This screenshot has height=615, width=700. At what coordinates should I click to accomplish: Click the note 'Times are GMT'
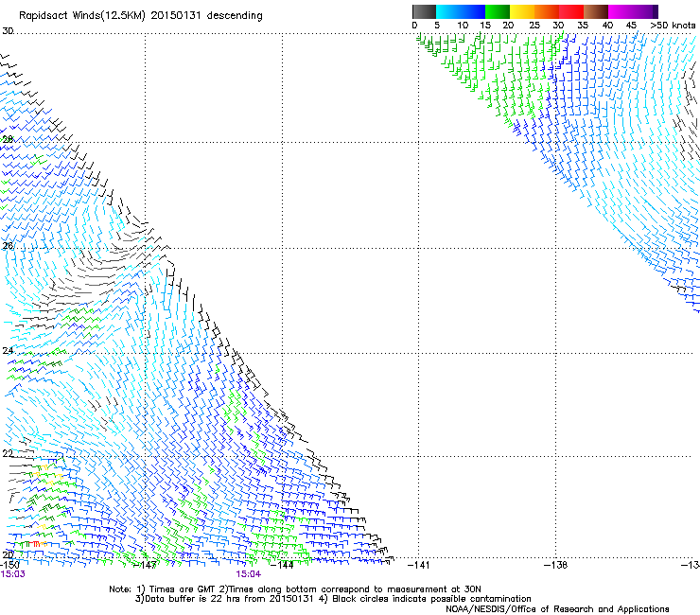point(183,589)
